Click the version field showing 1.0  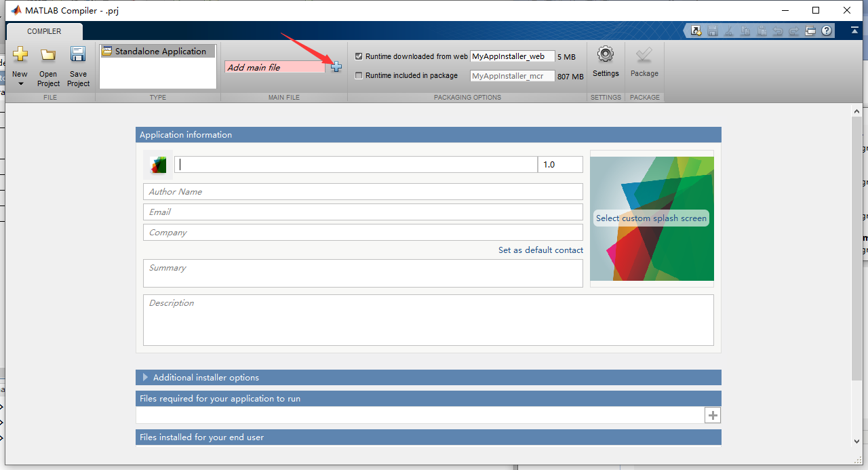click(560, 164)
